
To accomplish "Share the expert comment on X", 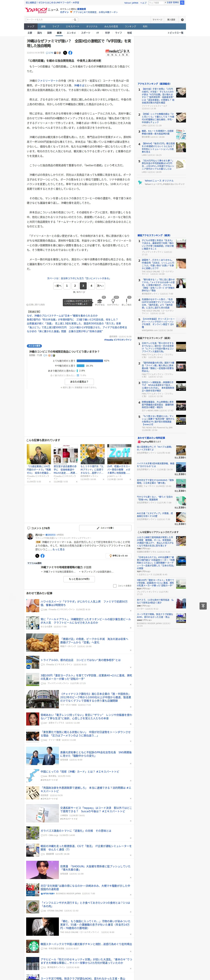I will click(x=37, y=556).
